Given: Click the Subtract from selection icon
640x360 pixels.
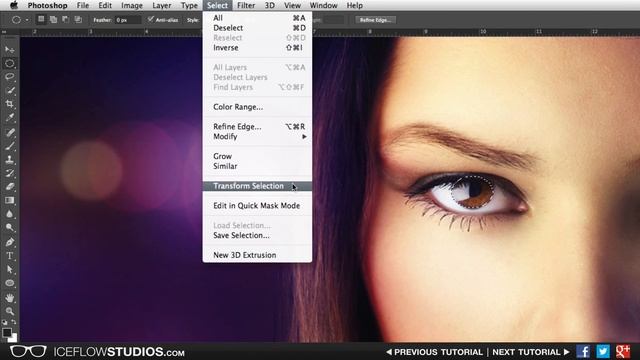Looking at the screenshot, I should coord(65,19).
